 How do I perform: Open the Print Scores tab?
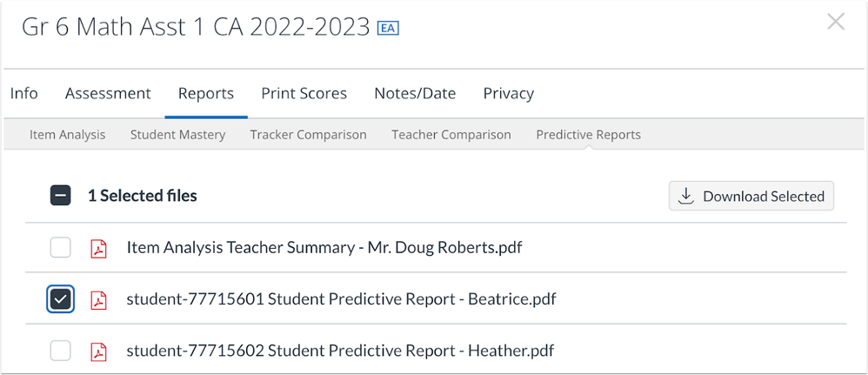[304, 94]
